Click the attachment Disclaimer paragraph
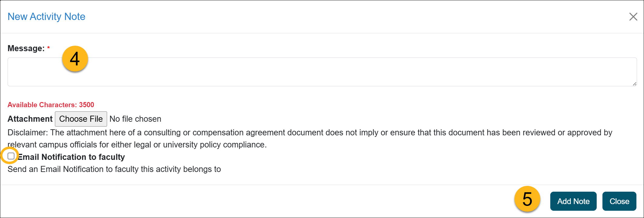This screenshot has height=218, width=644. tap(309, 133)
